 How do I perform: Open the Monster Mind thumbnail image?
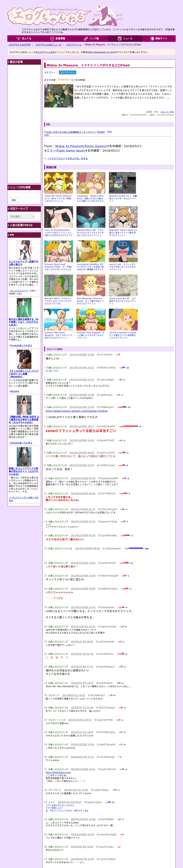point(59,285)
